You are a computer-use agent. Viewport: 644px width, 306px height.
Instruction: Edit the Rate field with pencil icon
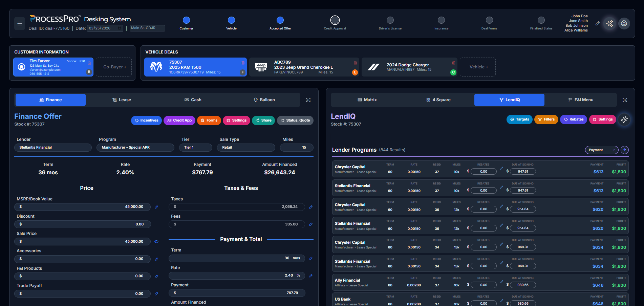tap(311, 276)
